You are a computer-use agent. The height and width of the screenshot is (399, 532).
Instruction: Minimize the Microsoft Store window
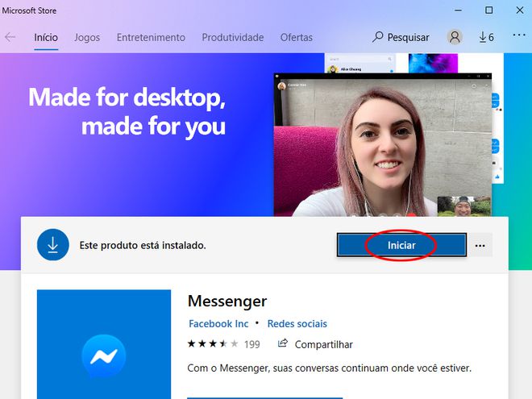pos(458,10)
